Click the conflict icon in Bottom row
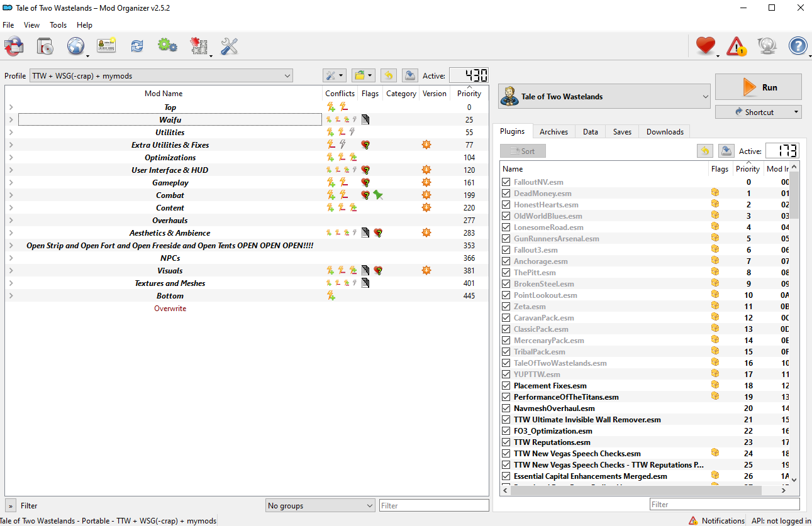 click(x=331, y=295)
